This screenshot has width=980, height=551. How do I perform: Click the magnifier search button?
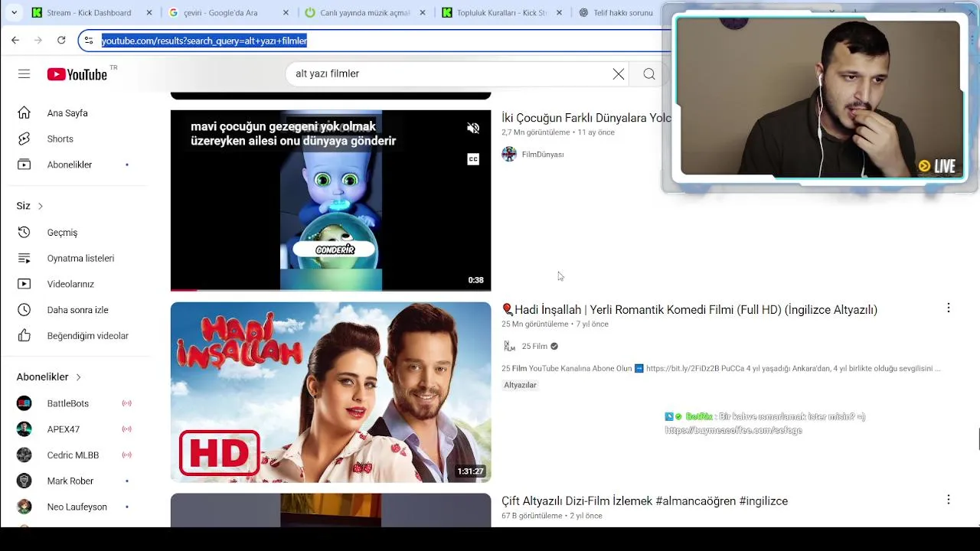[649, 74]
